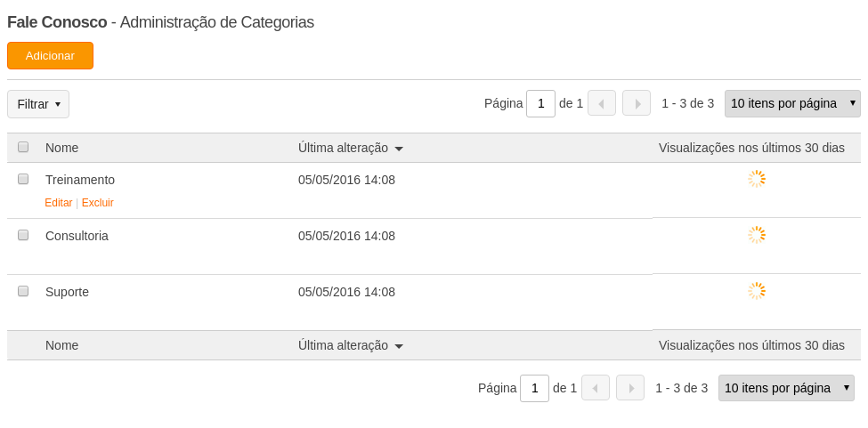Check the Treinamento row checkbox
Viewport: 868px width, 428px height.
click(x=23, y=179)
